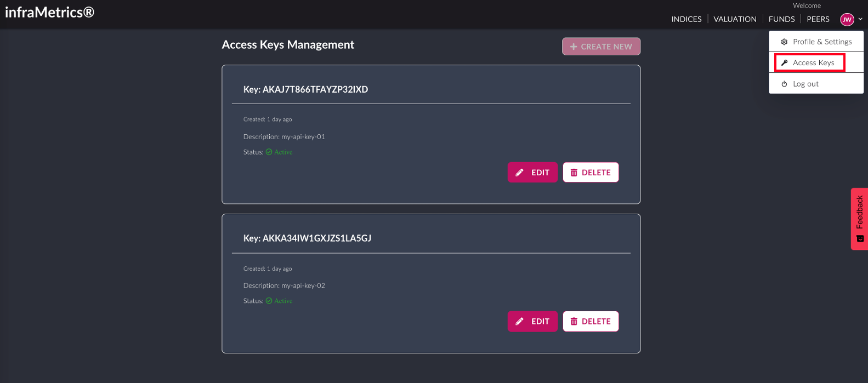Click the gear icon beside Profile & Settings
The width and height of the screenshot is (868, 383).
784,42
